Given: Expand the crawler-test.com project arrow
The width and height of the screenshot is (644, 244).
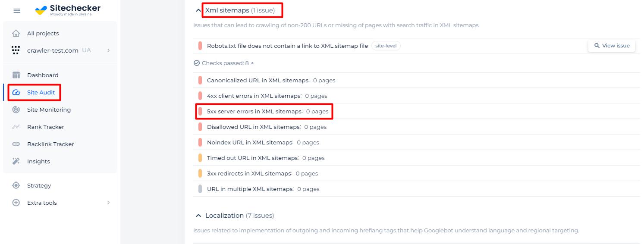Looking at the screenshot, I should [x=108, y=50].
